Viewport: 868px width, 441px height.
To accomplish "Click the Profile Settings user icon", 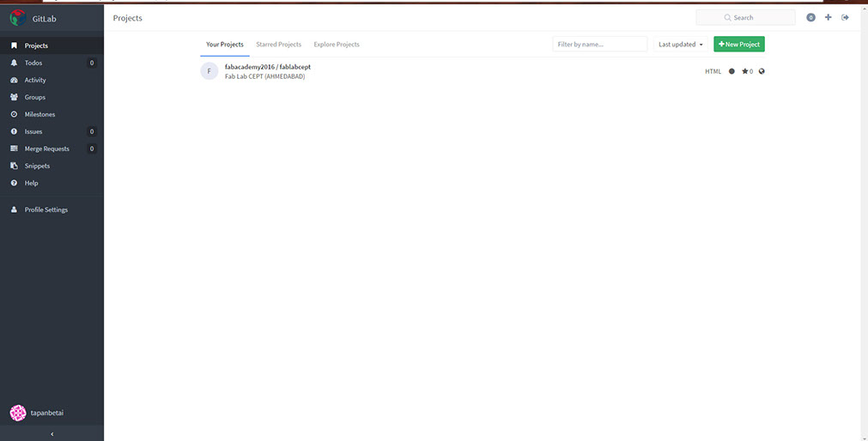I will [14, 209].
